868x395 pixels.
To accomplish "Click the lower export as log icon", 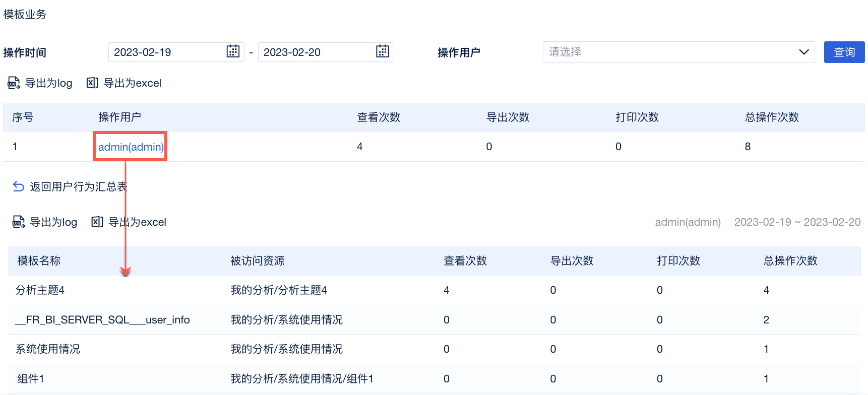I will point(19,222).
